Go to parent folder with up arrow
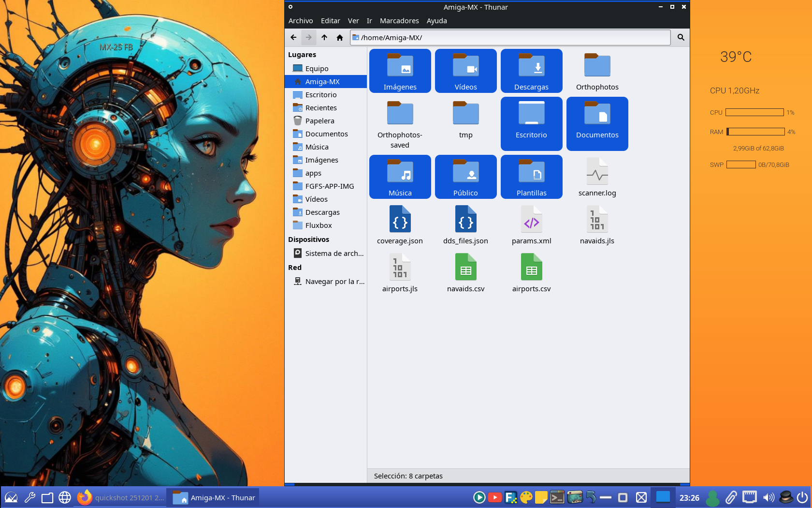The height and width of the screenshot is (508, 812). point(324,37)
